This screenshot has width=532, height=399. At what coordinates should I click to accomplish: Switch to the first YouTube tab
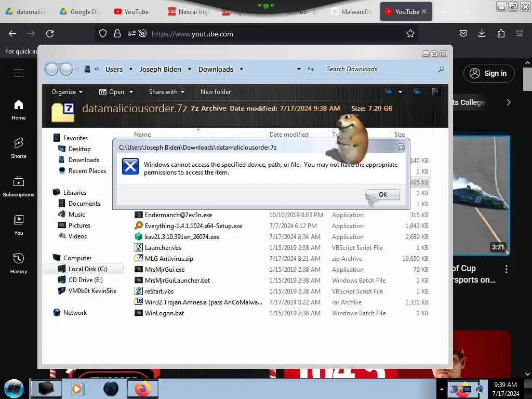pos(131,11)
